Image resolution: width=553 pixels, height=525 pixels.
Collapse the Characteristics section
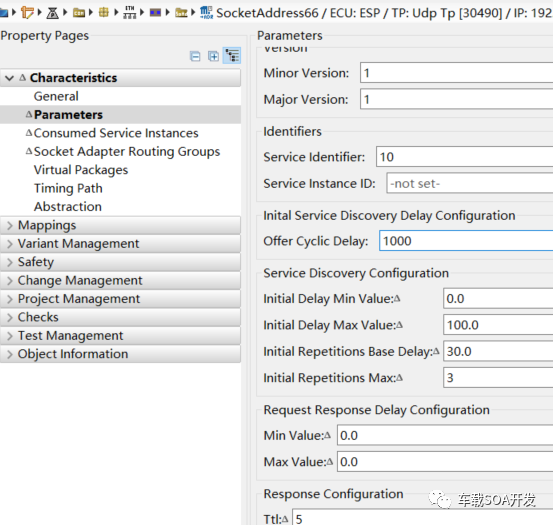coord(10,78)
